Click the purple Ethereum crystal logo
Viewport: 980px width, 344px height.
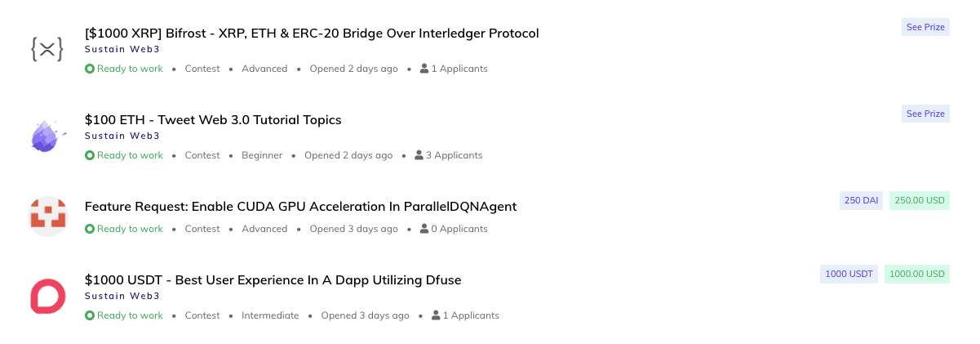click(x=47, y=136)
